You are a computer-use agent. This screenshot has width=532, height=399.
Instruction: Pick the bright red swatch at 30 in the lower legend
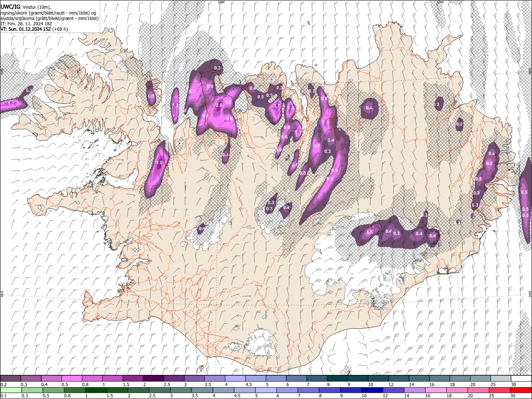tap(521, 390)
